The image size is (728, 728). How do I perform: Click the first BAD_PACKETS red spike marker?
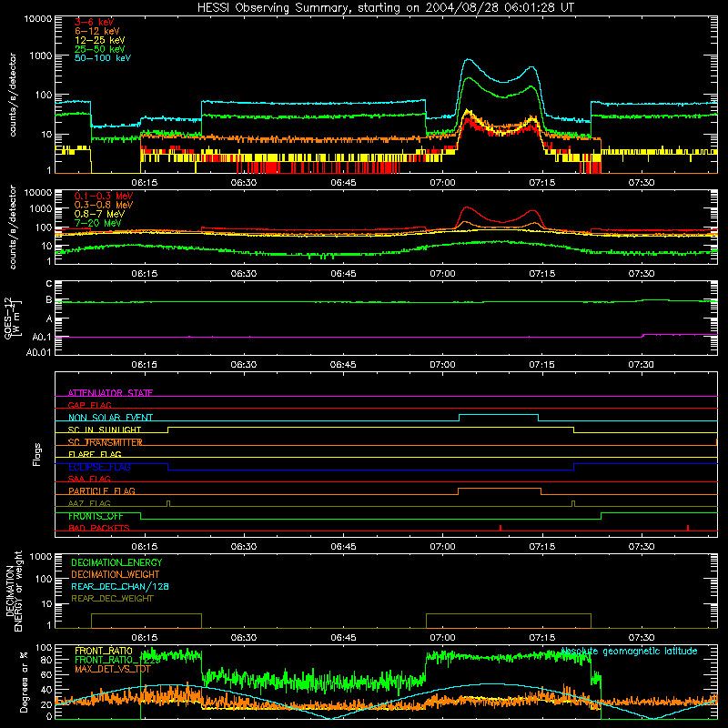click(x=500, y=528)
